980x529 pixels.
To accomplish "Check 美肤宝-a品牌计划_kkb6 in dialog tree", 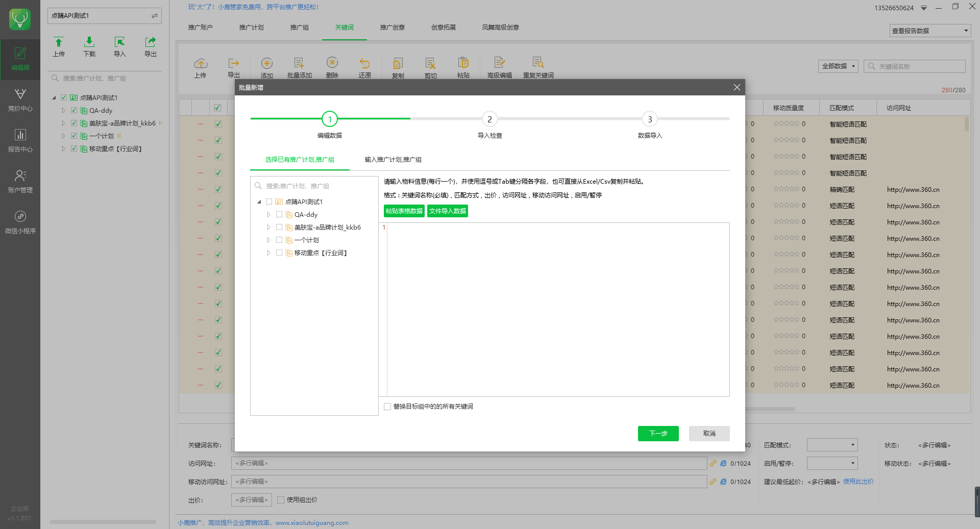I will coord(279,227).
